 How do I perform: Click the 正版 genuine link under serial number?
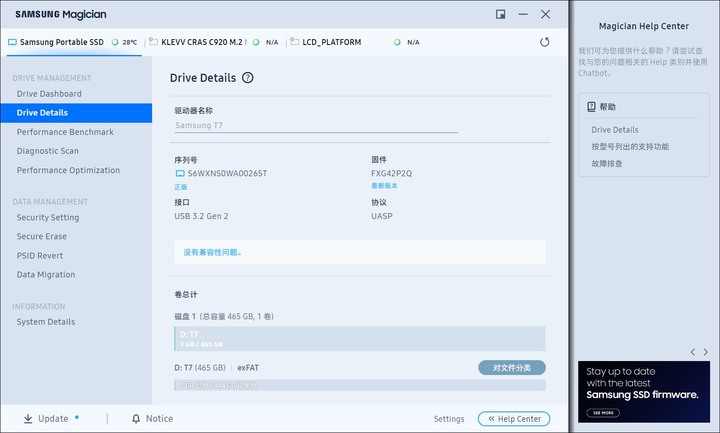(x=180, y=187)
